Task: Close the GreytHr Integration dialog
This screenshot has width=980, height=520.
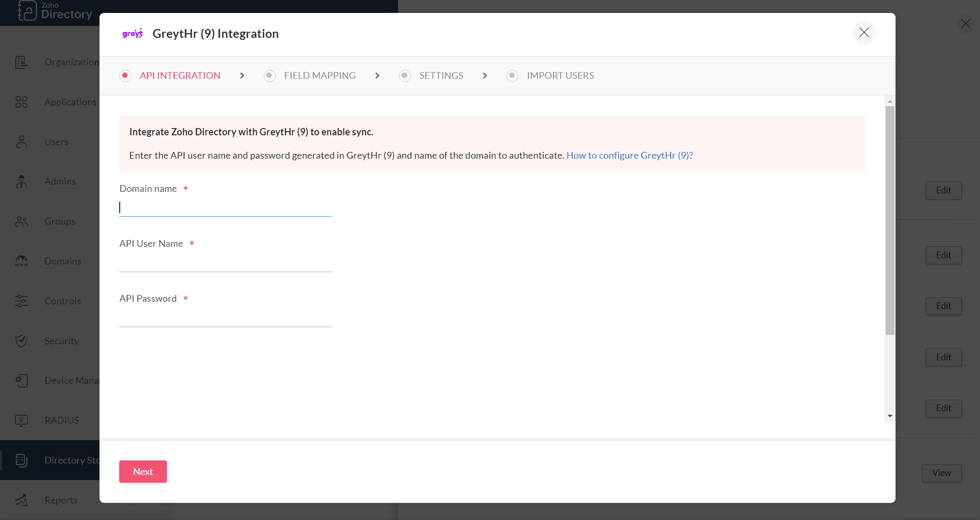Action: pos(864,33)
